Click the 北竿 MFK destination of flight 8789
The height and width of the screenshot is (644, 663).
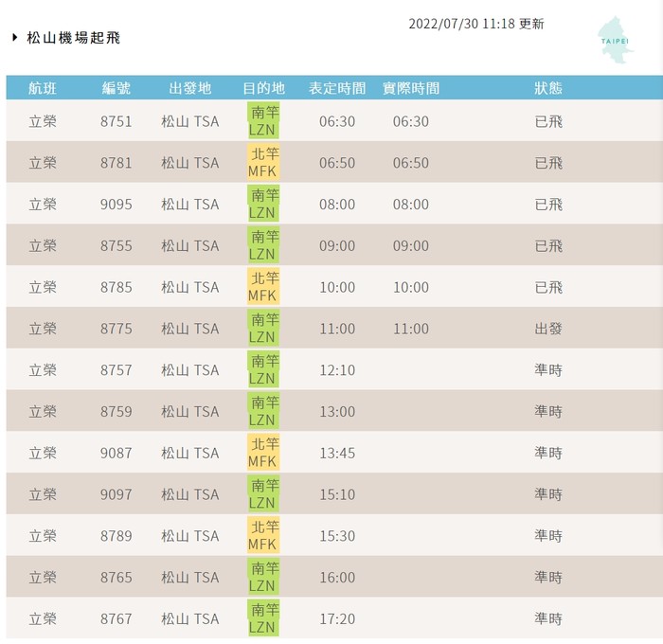tap(263, 535)
